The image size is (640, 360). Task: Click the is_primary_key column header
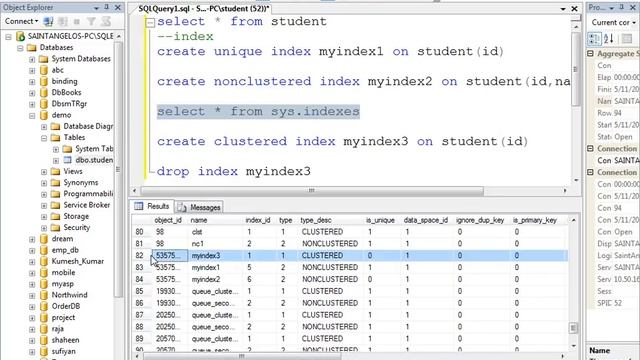pos(535,220)
